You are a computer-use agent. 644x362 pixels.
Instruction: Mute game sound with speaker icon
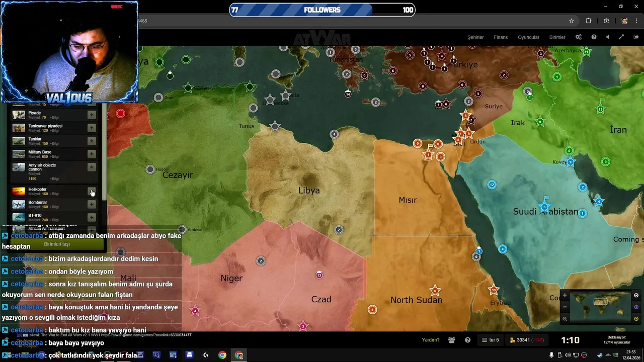(607, 37)
